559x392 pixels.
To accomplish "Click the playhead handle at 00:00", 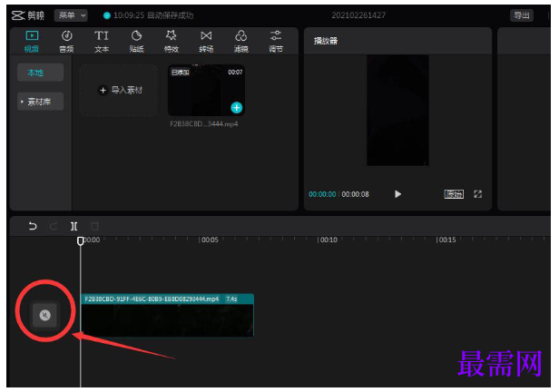I will 81,240.
